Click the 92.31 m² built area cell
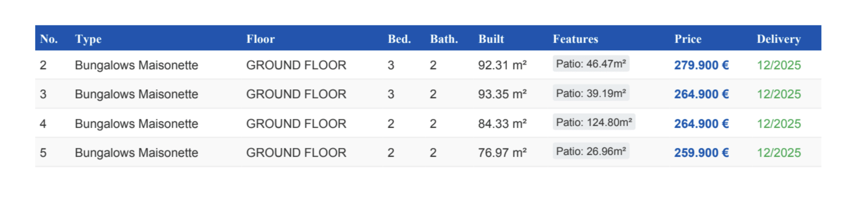Image resolution: width=868 pixels, height=211 pixels. click(502, 65)
